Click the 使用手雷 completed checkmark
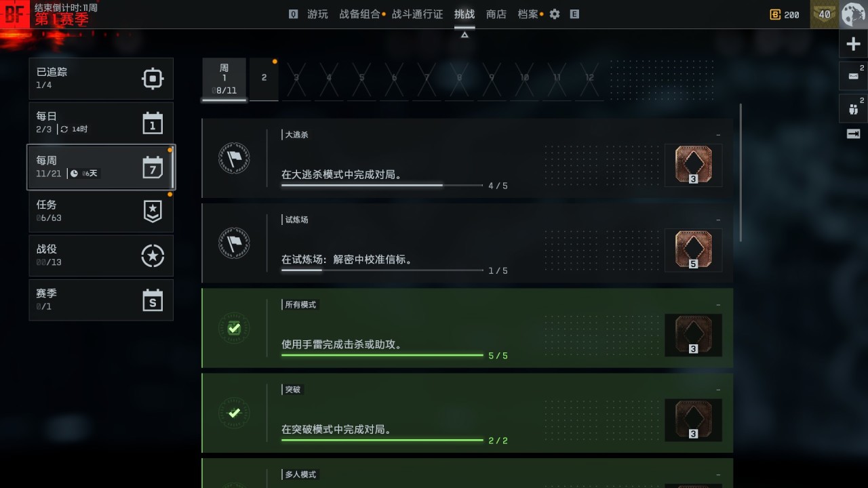 coord(234,329)
